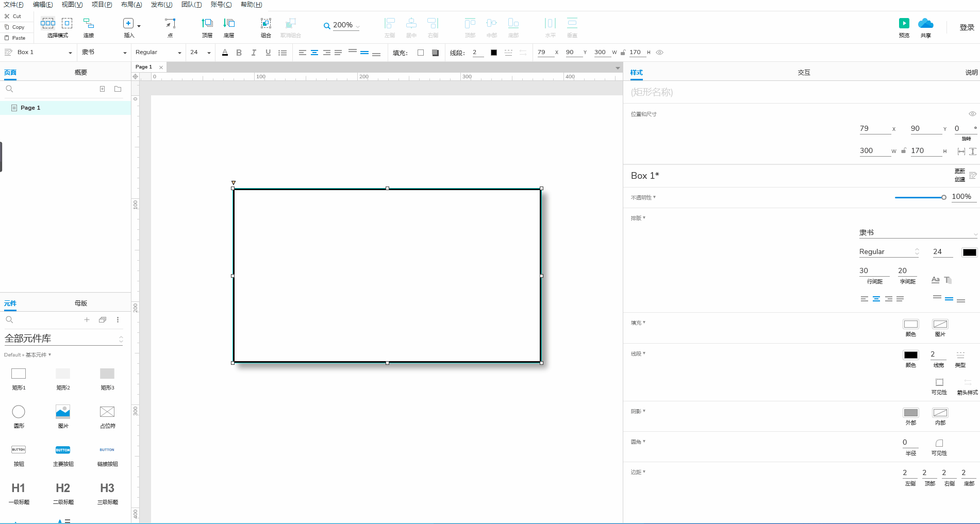Bring widget to front with 顶层 icon
Screen dimensions: 980x524
207,24
